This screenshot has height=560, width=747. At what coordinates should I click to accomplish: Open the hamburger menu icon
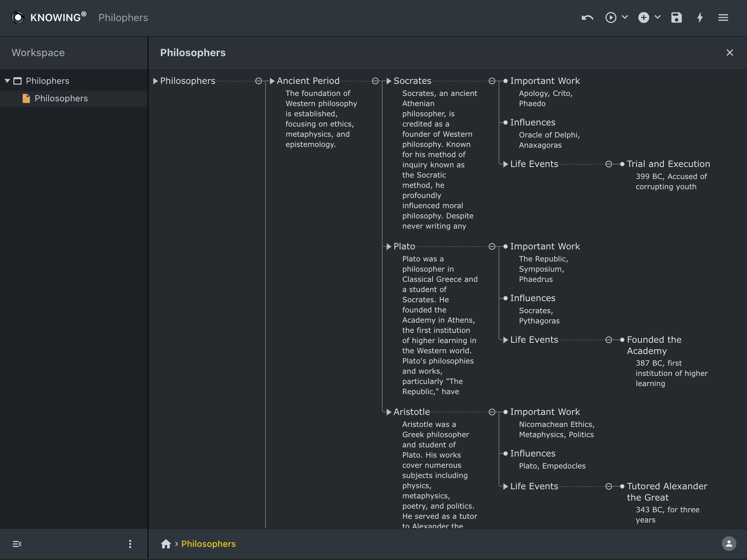(x=723, y=17)
